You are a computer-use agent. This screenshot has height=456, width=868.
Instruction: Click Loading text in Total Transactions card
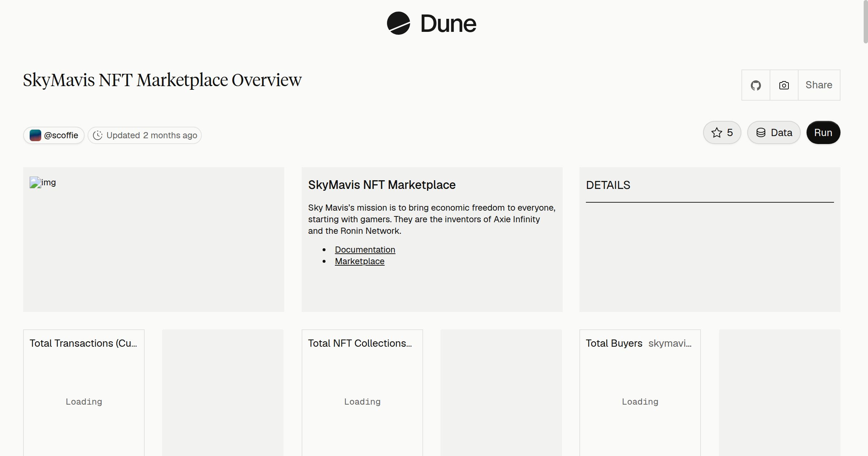click(84, 402)
